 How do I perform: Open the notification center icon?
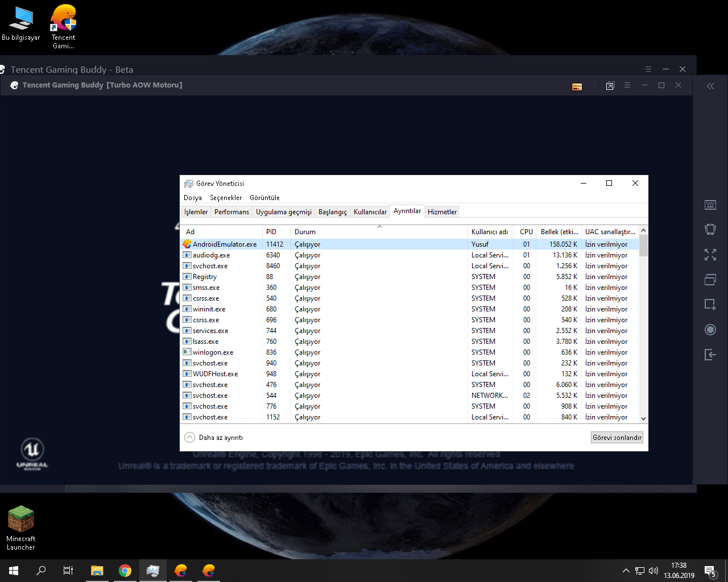(x=710, y=571)
